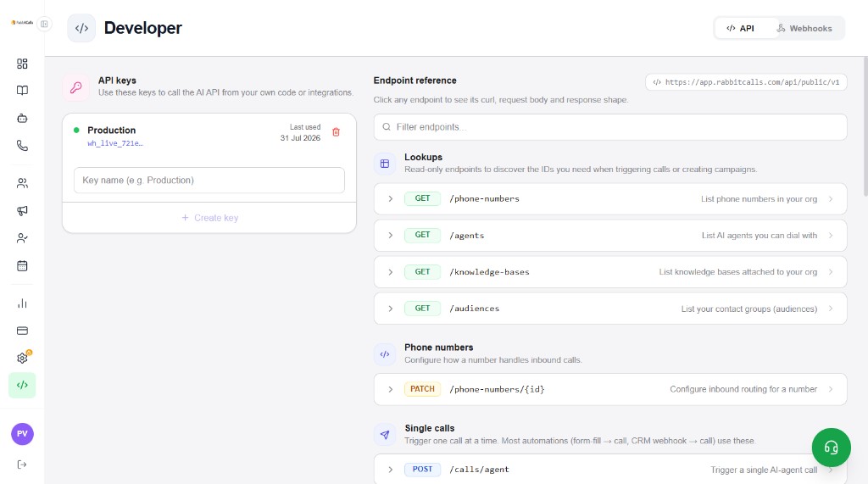Open the user-check sidebar icon
Screen dimensions: 868x484
(22, 238)
